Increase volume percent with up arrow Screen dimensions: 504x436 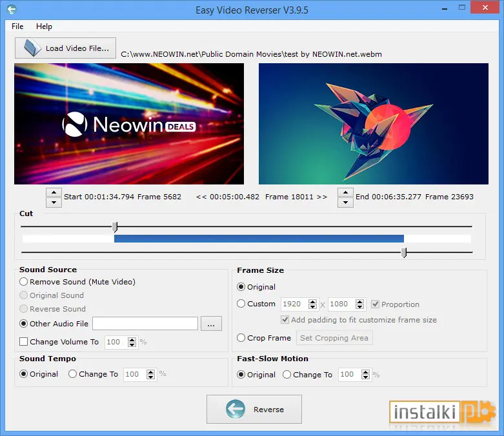click(132, 339)
